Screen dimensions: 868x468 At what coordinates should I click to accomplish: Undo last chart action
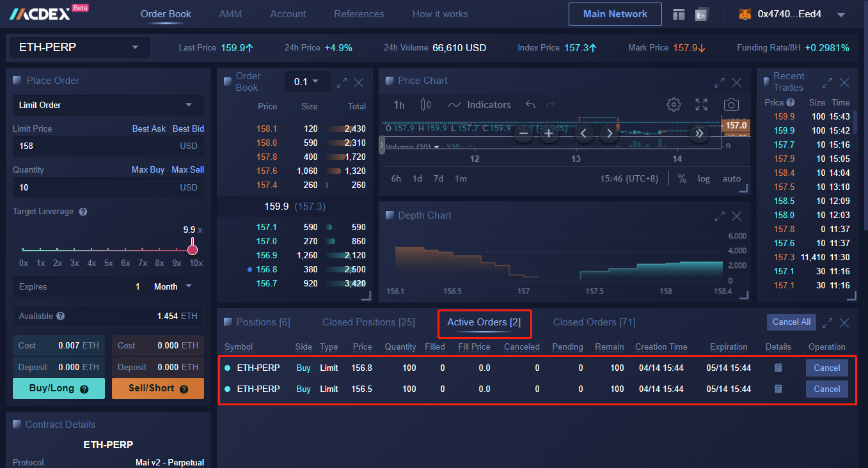[530, 105]
